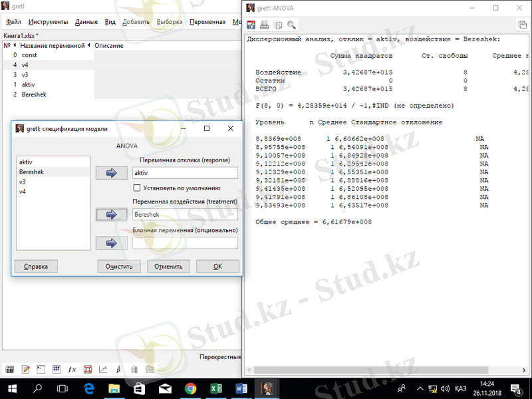The image size is (532, 399).
Task: Select 'aktiv' in dialog variable list
Action: [53, 162]
